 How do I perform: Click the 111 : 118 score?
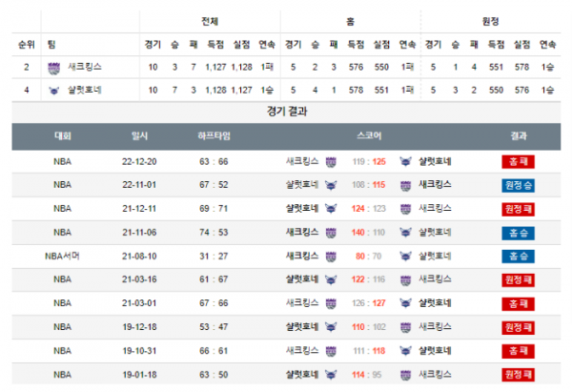[x=369, y=351]
